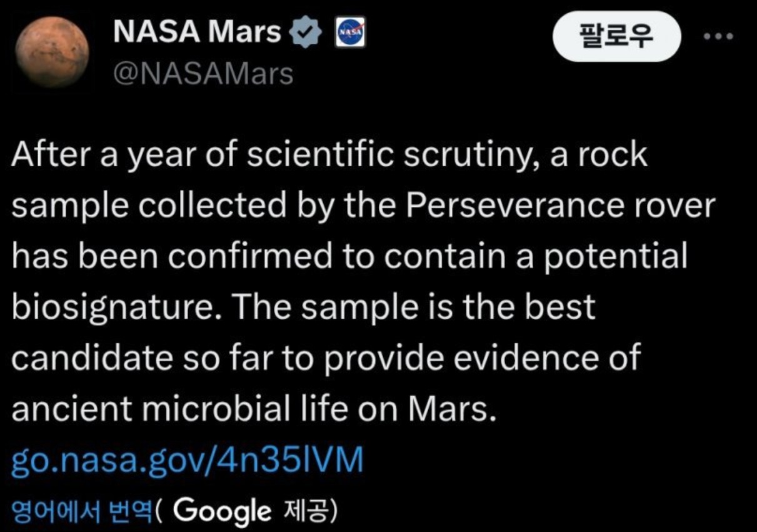The width and height of the screenshot is (757, 532).
Task: Click the blue verified checkmark badge
Action: (x=306, y=33)
